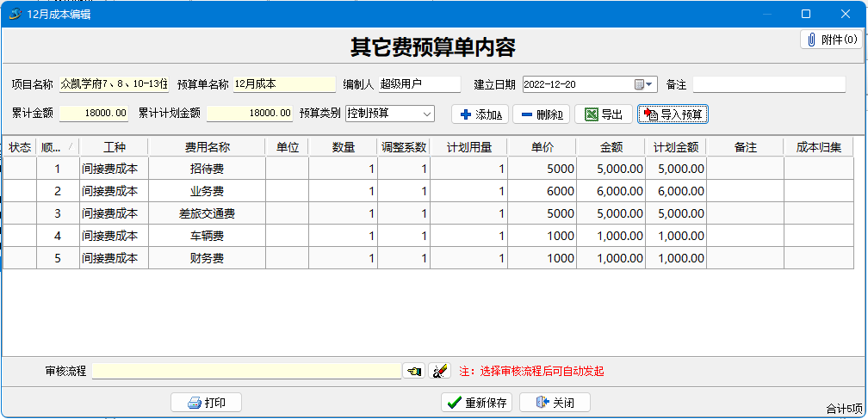Image resolution: width=868 pixels, height=419 pixels.
Task: Save with the 重新保存 checkmark button
Action: pyautogui.click(x=477, y=403)
